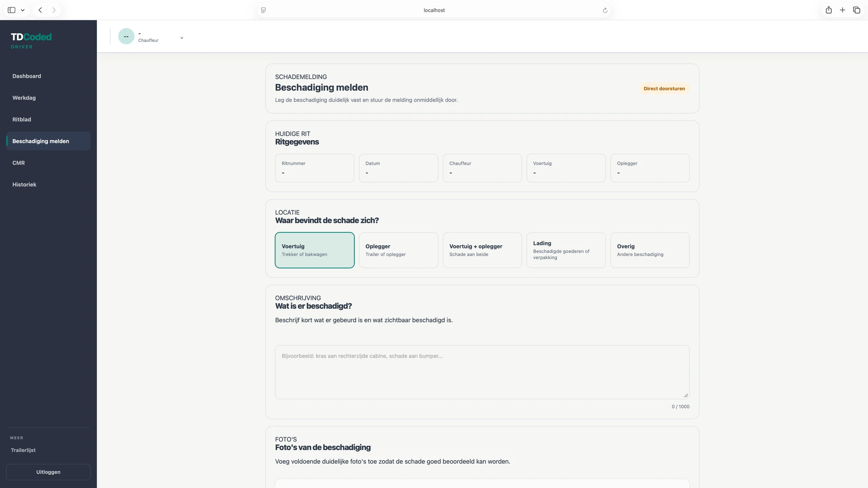
Task: Open CMR in the sidebar
Action: tap(48, 163)
